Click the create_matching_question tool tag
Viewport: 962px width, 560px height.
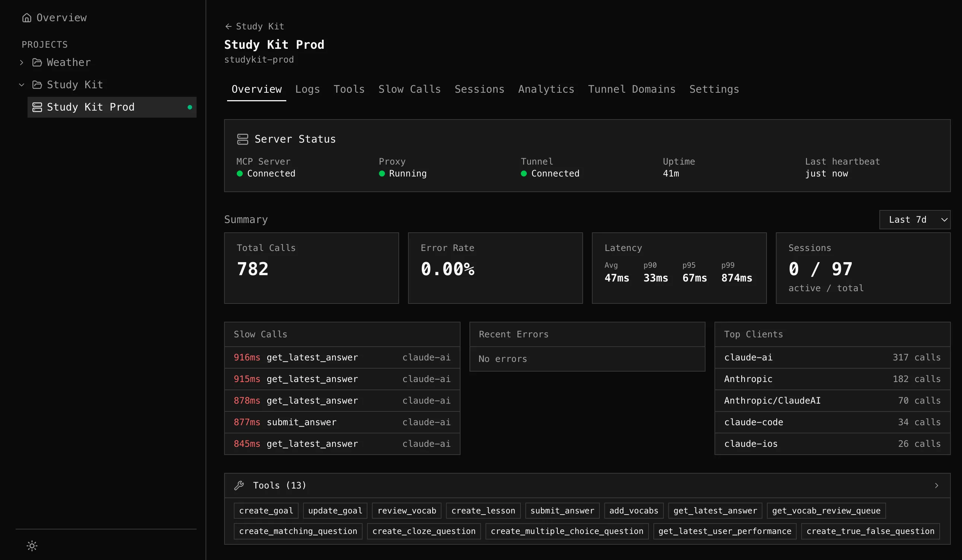coord(298,531)
